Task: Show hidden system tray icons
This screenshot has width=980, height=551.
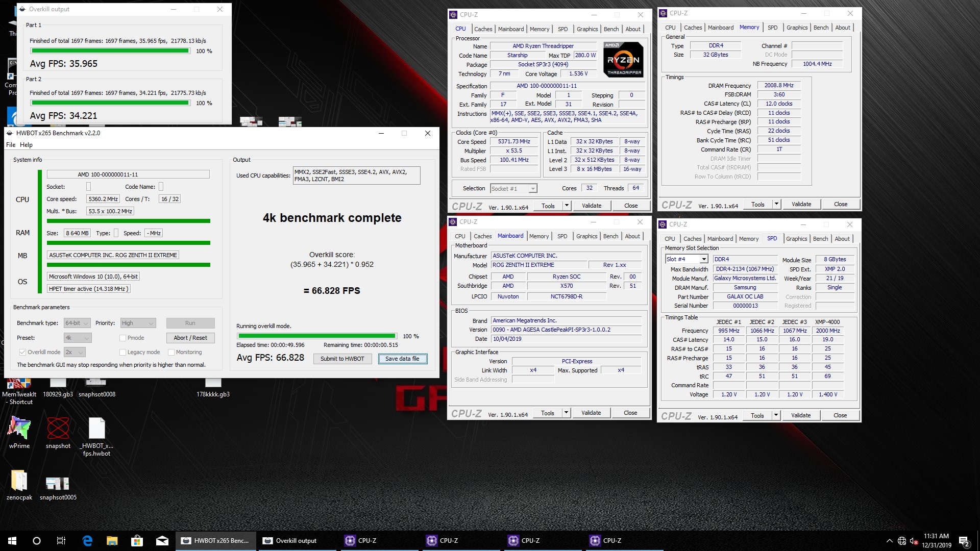Action: (889, 541)
